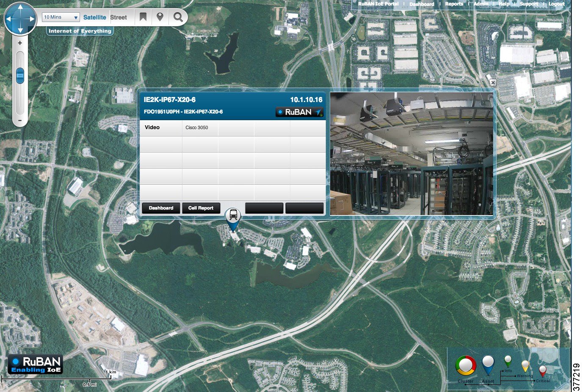Open the Support menu item

tap(529, 4)
